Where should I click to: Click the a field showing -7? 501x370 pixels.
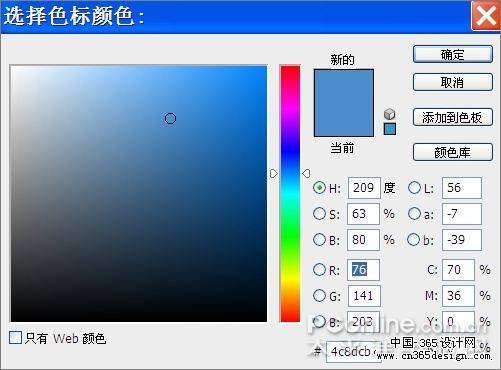coord(462,214)
